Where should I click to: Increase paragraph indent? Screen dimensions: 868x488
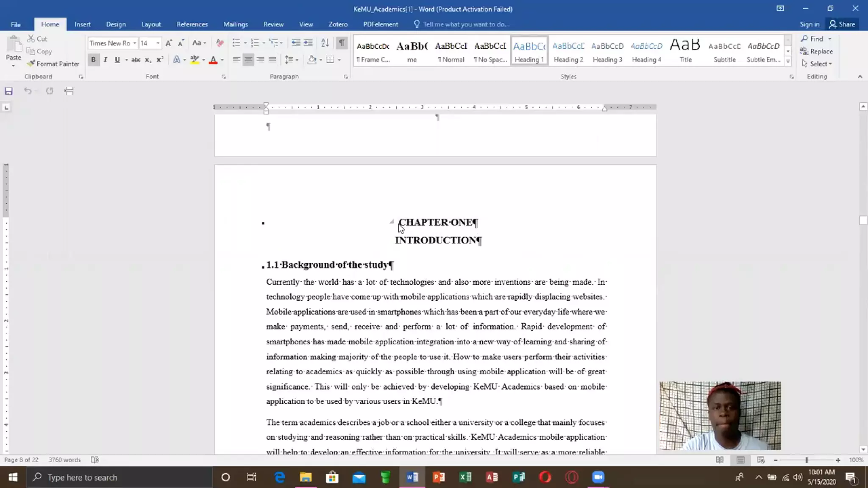click(308, 43)
